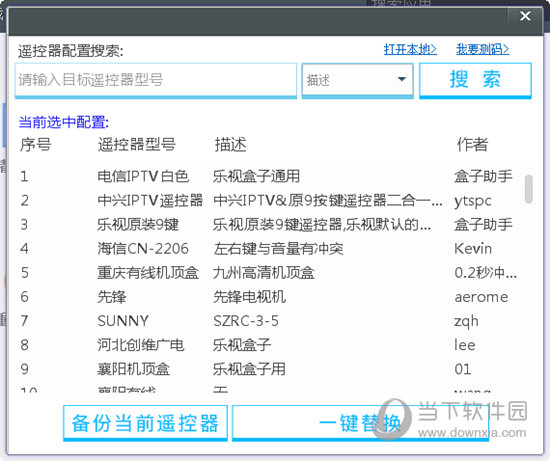Click description SZRC-3-5
This screenshot has height=461, width=550.
[x=246, y=321]
